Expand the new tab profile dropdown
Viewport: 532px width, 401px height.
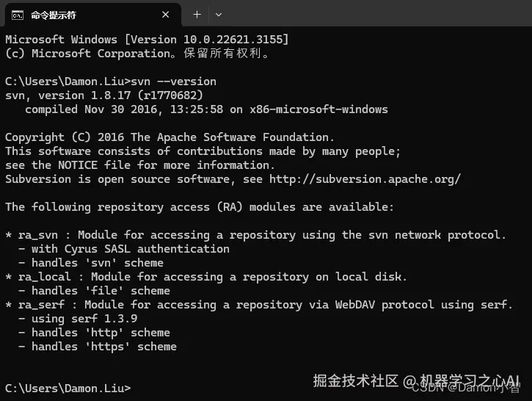point(218,15)
